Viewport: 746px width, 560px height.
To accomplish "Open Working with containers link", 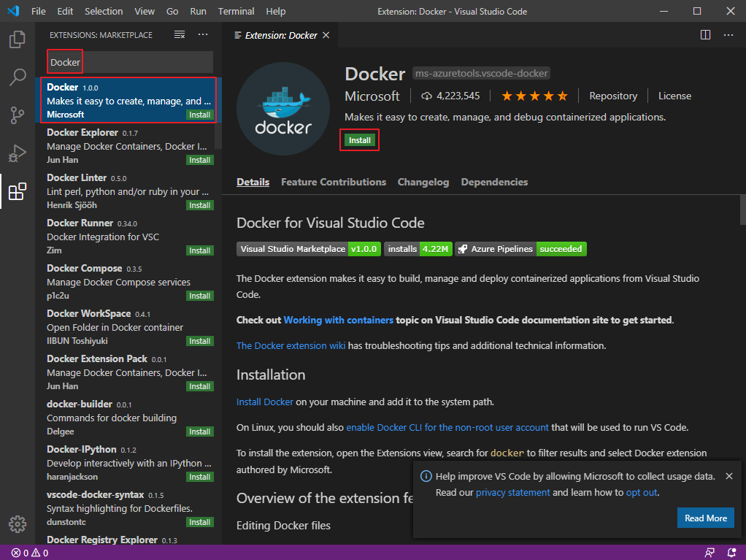I will (338, 321).
